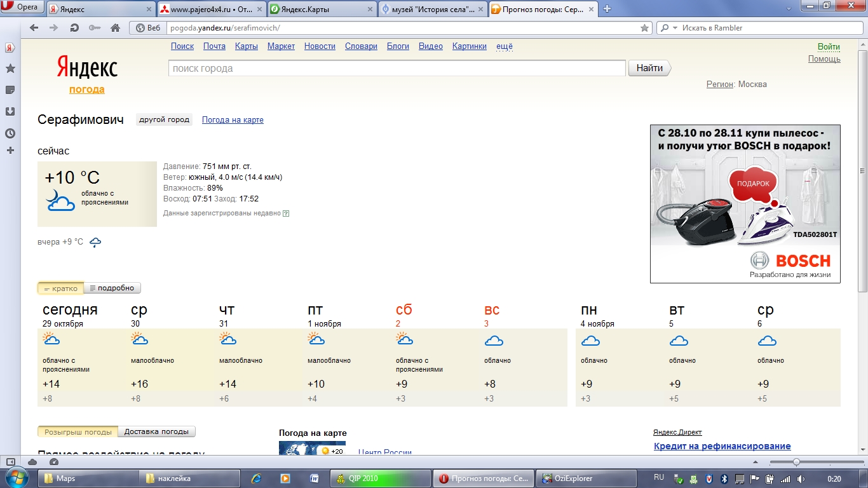
Task: Click the Войти login link
Action: (829, 46)
